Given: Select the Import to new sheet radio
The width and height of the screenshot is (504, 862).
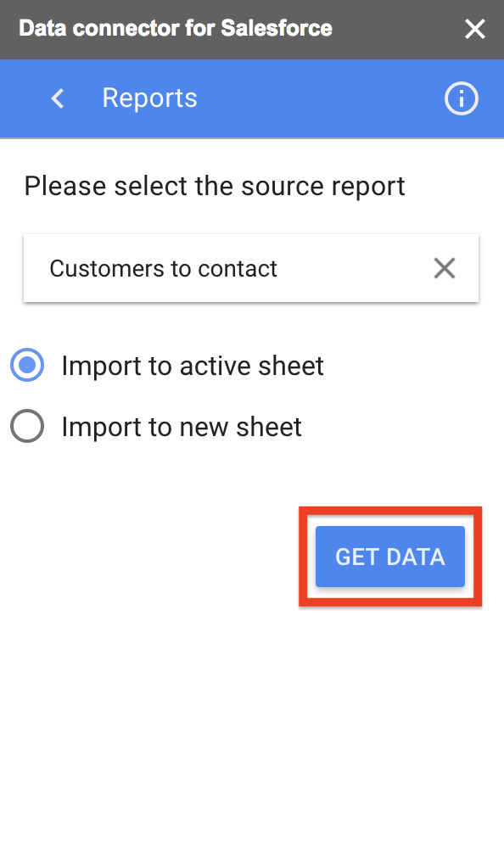Looking at the screenshot, I should tap(27, 427).
